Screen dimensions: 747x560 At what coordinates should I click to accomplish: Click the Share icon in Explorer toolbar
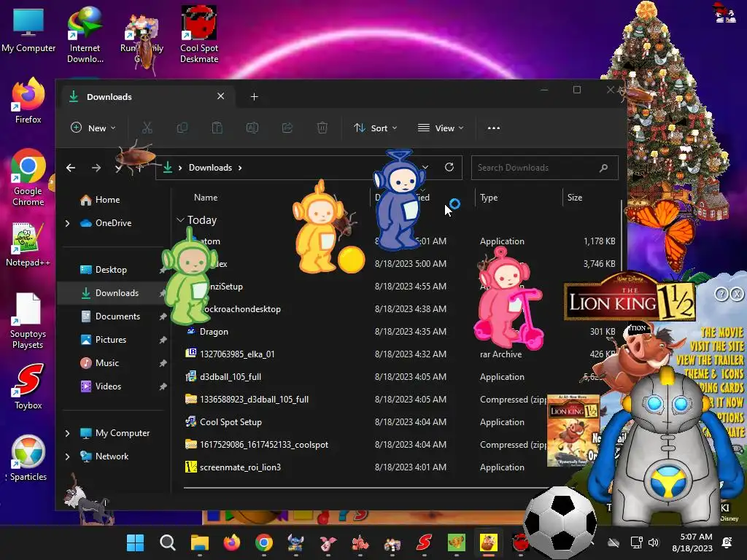(287, 128)
